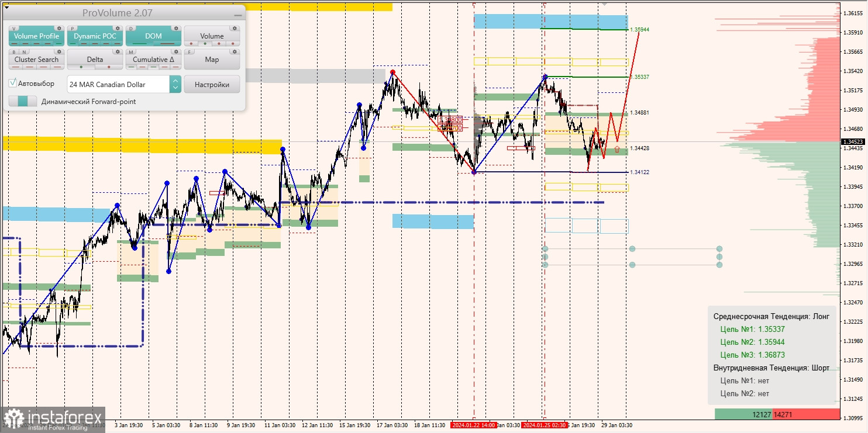The width and height of the screenshot is (868, 433).
Task: Click the contract selector up/down arrows
Action: [x=175, y=84]
